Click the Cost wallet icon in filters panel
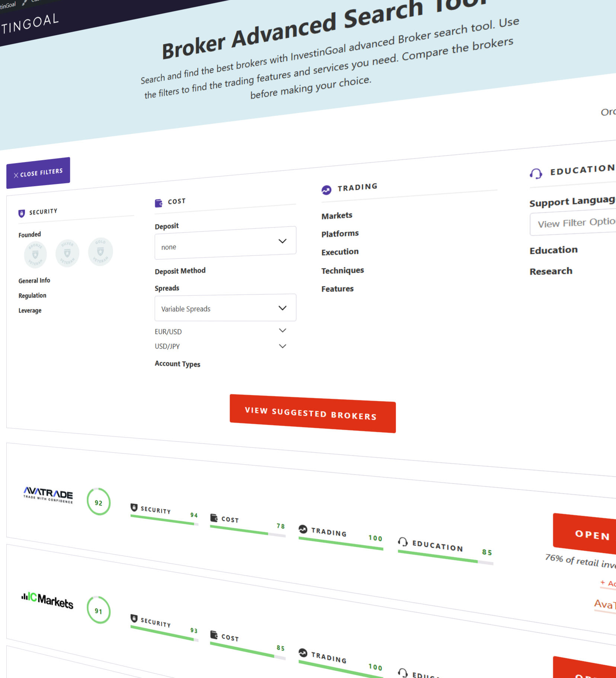 coord(159,203)
